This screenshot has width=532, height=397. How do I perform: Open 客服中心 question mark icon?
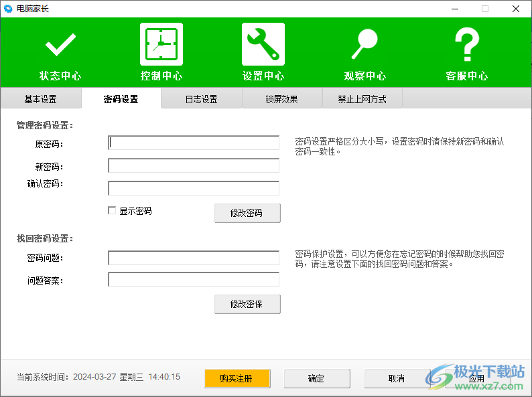pos(467,46)
